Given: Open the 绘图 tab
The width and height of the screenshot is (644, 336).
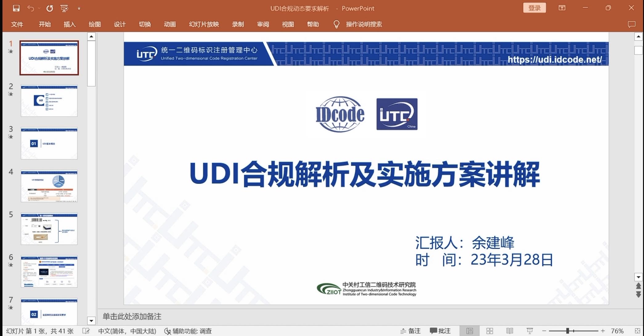Looking at the screenshot, I should pyautogui.click(x=95, y=24).
